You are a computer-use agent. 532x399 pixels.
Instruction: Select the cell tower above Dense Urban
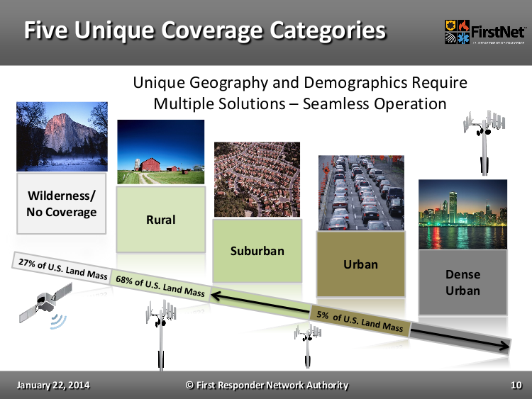tap(484, 142)
